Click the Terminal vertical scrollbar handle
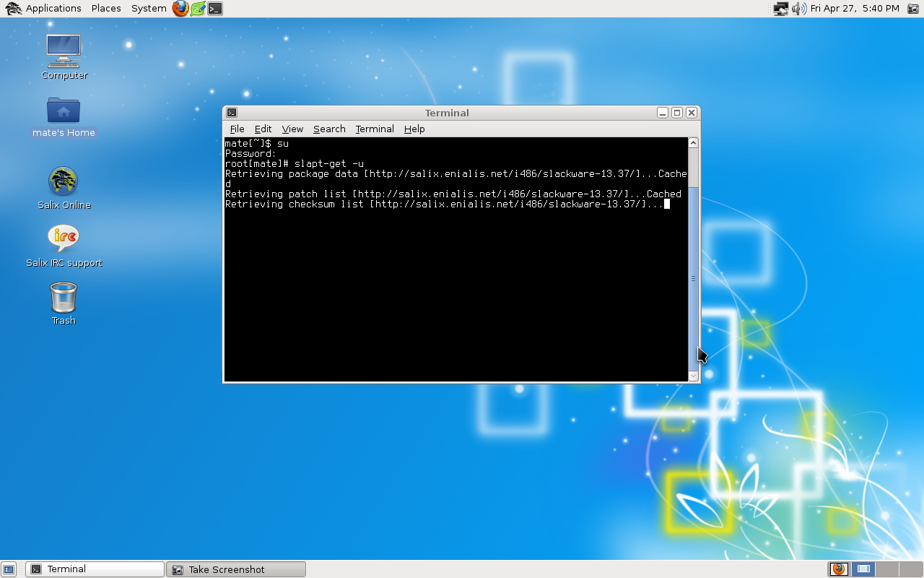 [x=693, y=278]
